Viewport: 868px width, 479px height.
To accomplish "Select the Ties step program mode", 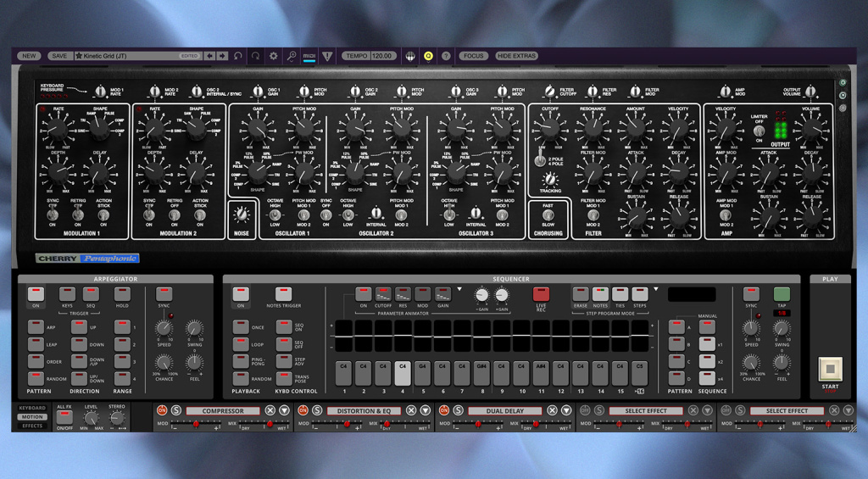I will coord(620,294).
